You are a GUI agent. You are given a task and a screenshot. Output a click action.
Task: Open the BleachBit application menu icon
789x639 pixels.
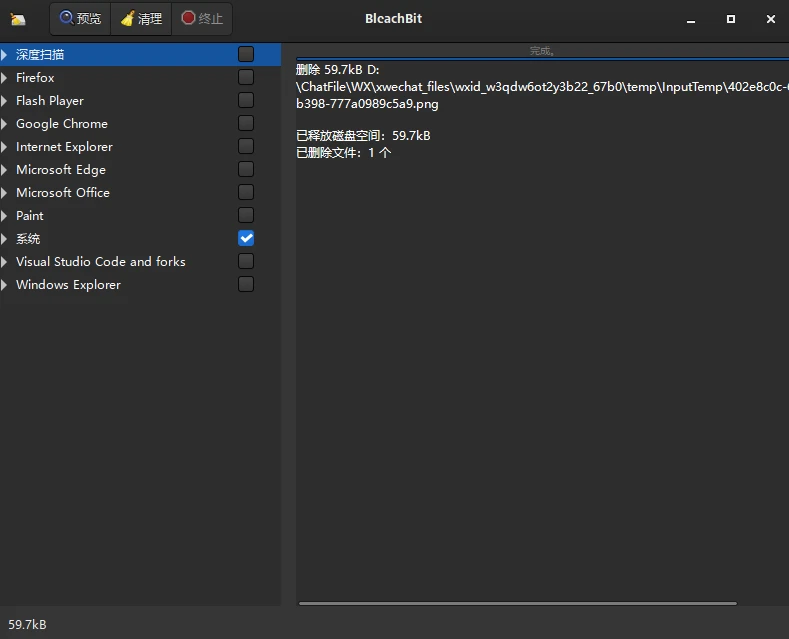coord(18,20)
